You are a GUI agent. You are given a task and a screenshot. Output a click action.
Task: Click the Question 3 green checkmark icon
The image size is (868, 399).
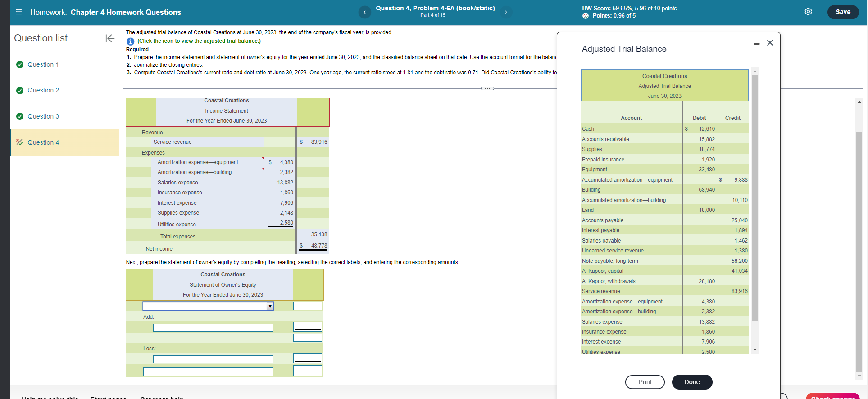(19, 116)
